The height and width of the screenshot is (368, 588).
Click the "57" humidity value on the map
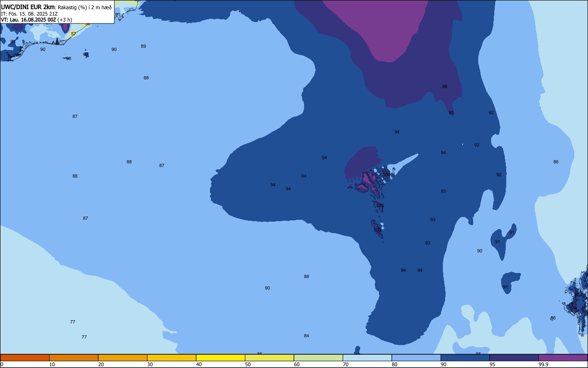tap(73, 34)
